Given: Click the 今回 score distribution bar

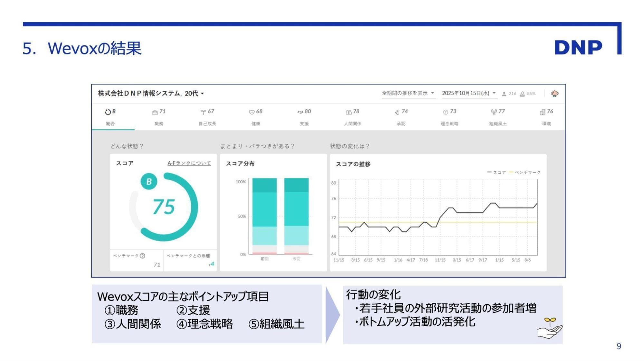Looking at the screenshot, I should pyautogui.click(x=296, y=216).
